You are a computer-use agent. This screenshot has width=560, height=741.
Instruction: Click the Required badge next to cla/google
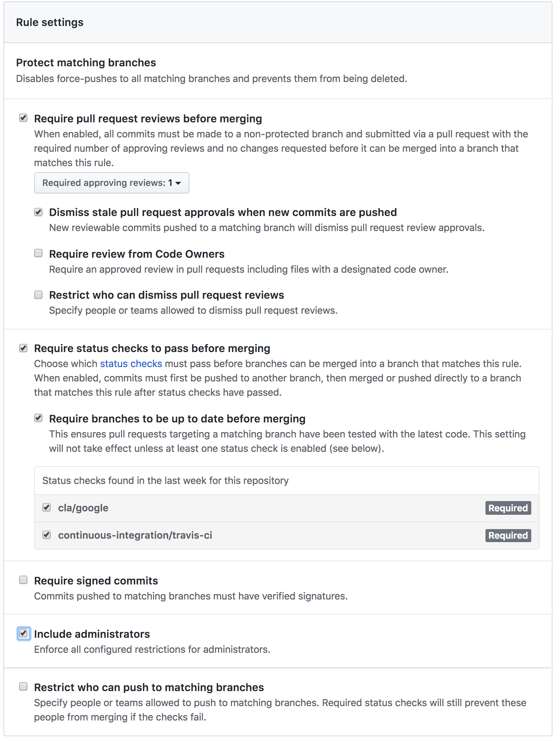(x=508, y=508)
